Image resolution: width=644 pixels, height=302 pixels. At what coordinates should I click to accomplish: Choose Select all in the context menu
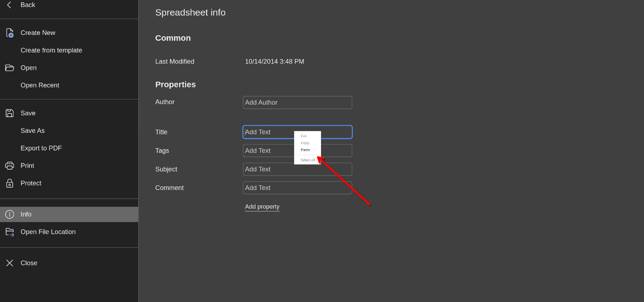pos(307,160)
